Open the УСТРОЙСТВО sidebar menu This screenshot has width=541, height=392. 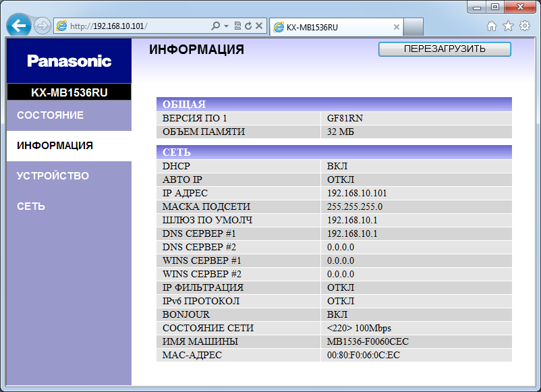[69, 176]
